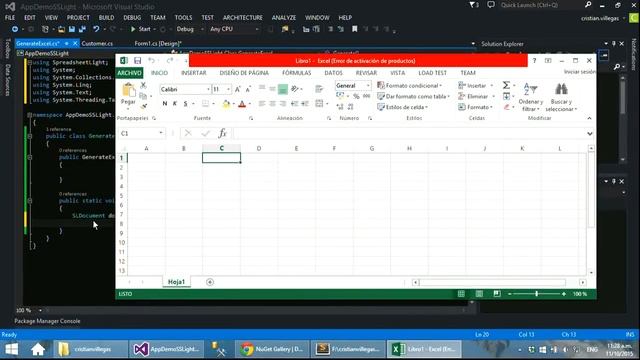Toggle center text alignment button
Screen dimensions: 640x360
[272, 104]
